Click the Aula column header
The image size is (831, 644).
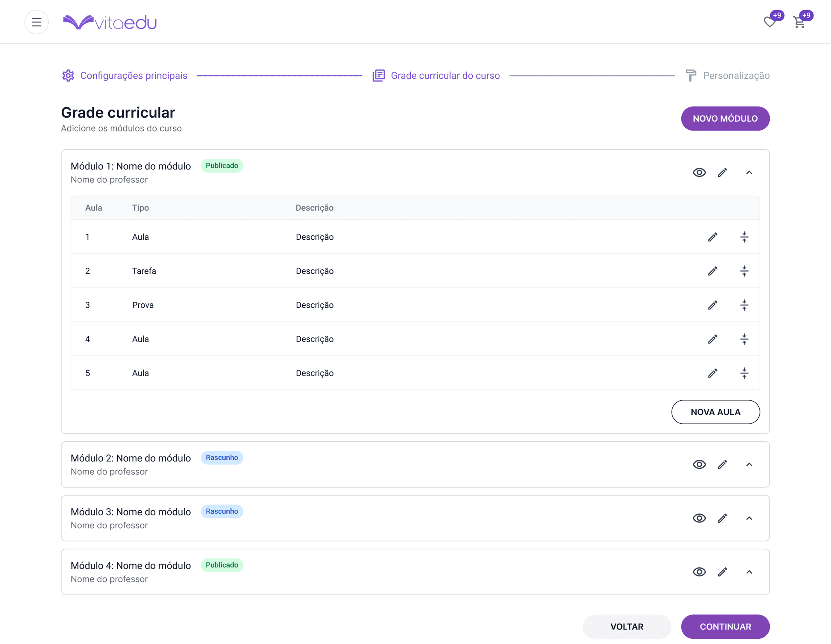93,208
